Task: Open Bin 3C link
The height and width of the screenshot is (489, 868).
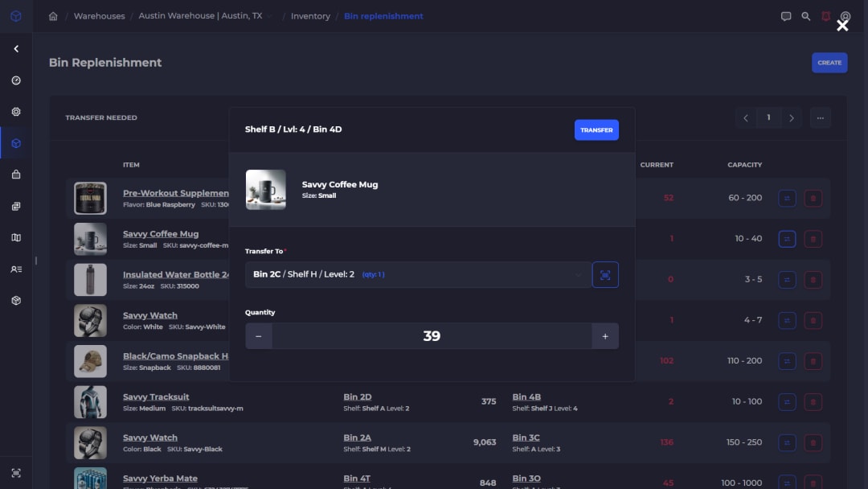Action: [x=526, y=438]
